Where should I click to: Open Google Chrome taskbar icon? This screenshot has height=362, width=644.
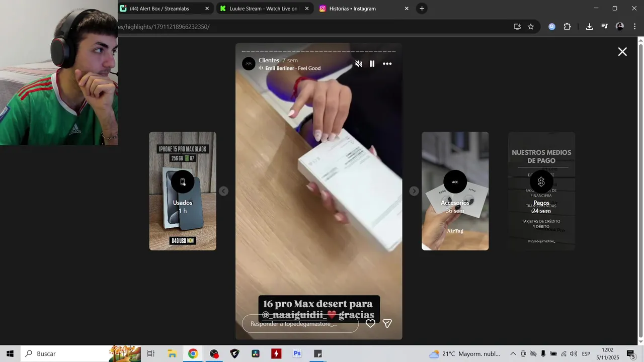(193, 353)
